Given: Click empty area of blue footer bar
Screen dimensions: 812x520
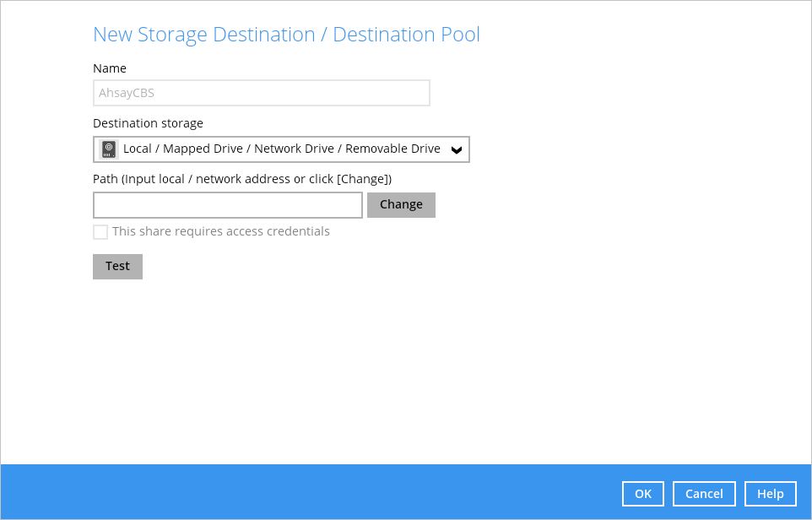Looking at the screenshot, I should click(x=311, y=492).
